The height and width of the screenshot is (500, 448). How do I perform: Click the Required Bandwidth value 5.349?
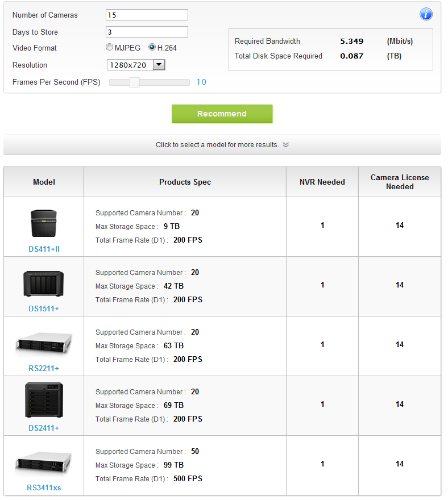pos(352,41)
